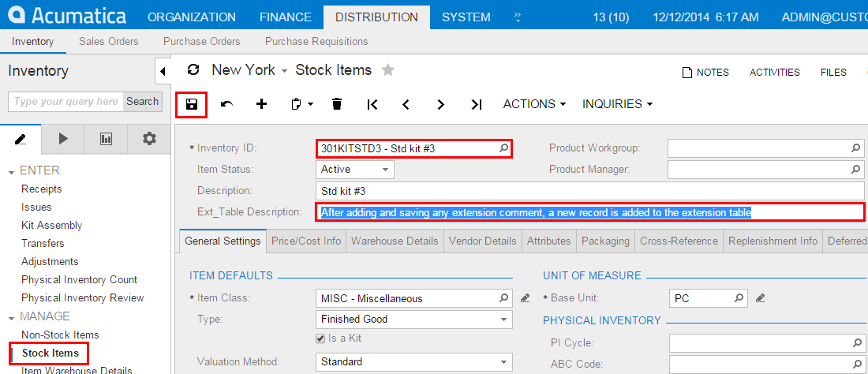This screenshot has width=868, height=374.
Task: Switch to the Price/Cost Info tab
Action: pos(306,241)
